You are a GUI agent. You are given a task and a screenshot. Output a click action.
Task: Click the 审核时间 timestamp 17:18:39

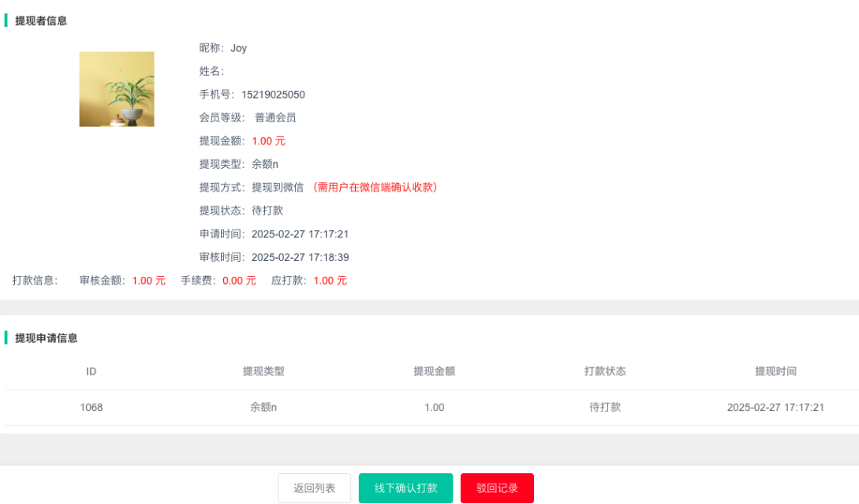pos(300,258)
